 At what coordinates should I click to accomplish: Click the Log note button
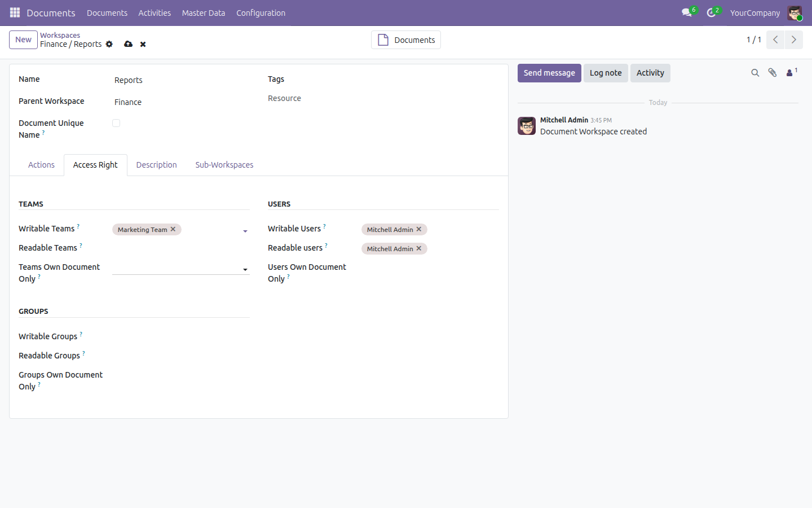tap(606, 73)
